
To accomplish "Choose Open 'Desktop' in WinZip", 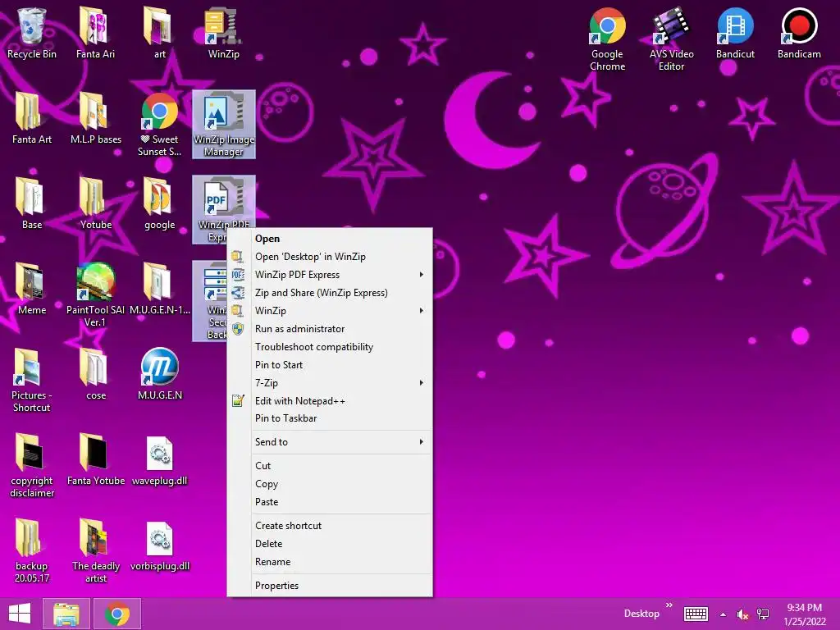I will [x=330, y=257].
